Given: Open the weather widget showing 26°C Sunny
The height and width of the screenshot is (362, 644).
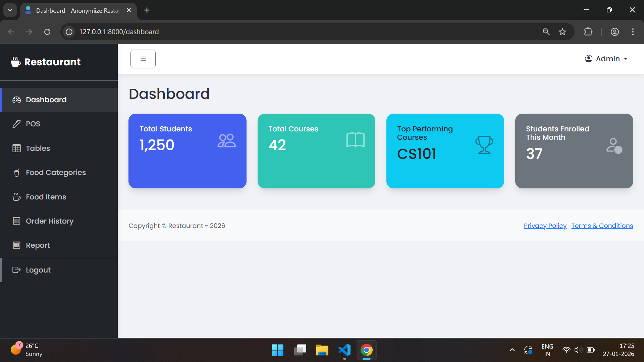Looking at the screenshot, I should click(27, 350).
